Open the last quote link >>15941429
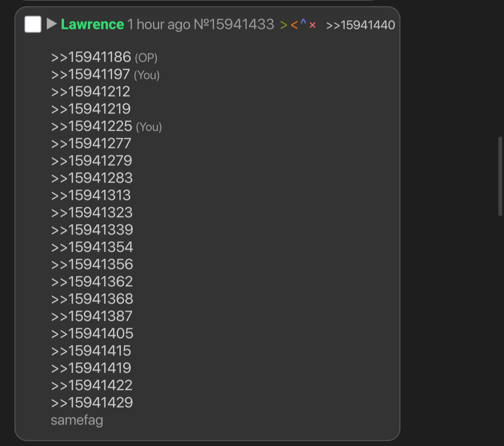The image size is (504, 446). (x=92, y=403)
